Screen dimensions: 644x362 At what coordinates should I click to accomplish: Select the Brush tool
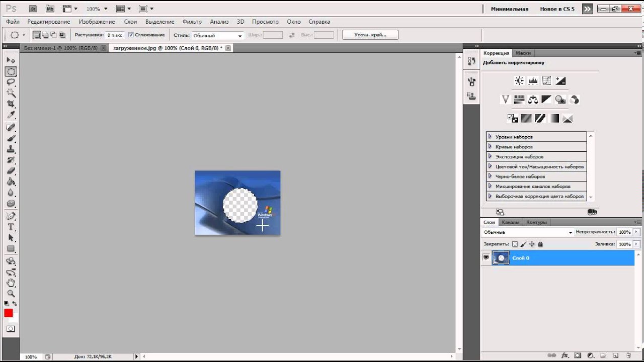coord(11,138)
